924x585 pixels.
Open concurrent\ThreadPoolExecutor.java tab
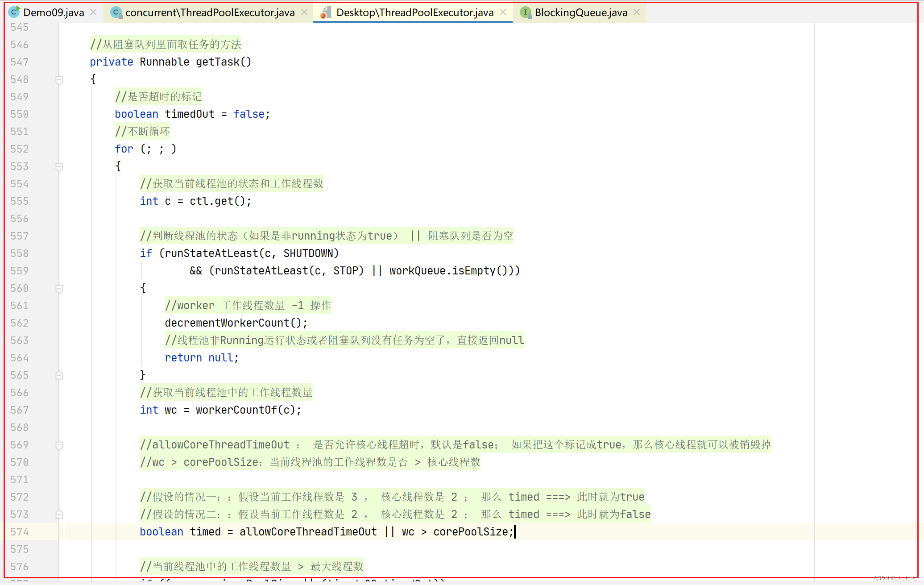210,12
